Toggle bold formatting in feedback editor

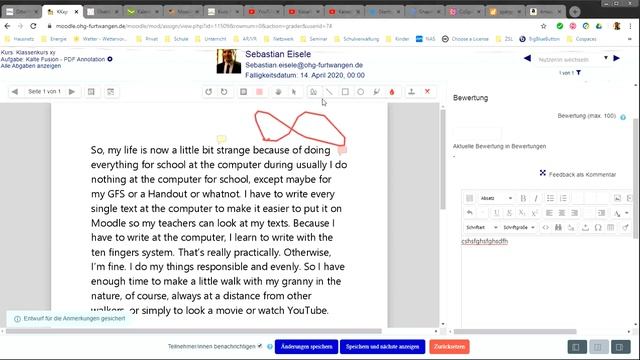pos(523,198)
